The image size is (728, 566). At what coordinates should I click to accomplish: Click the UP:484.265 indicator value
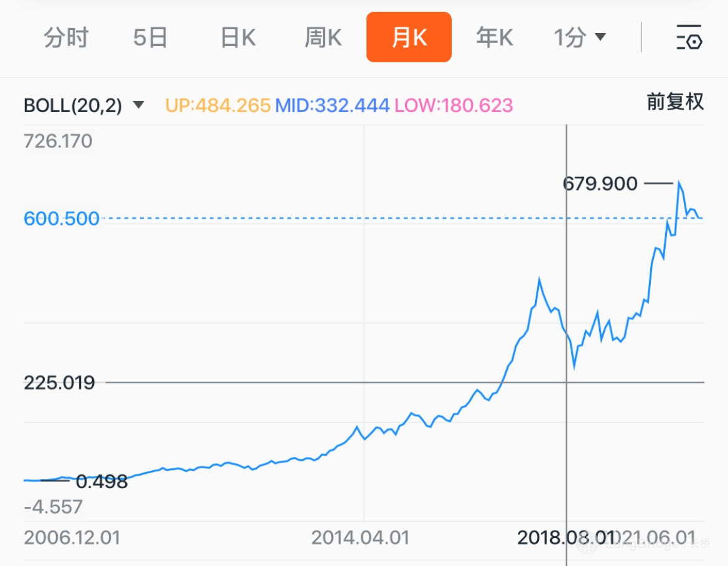218,105
